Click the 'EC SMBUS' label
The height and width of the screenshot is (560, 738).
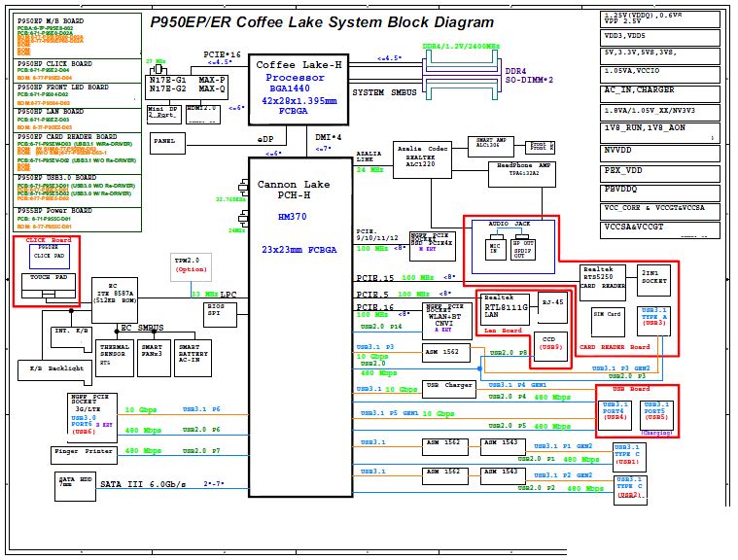coord(142,328)
